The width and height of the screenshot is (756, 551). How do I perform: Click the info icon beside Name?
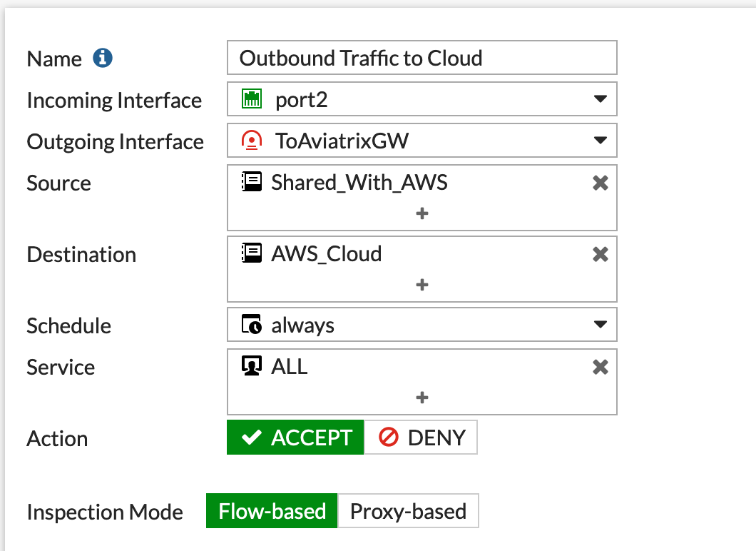point(103,59)
